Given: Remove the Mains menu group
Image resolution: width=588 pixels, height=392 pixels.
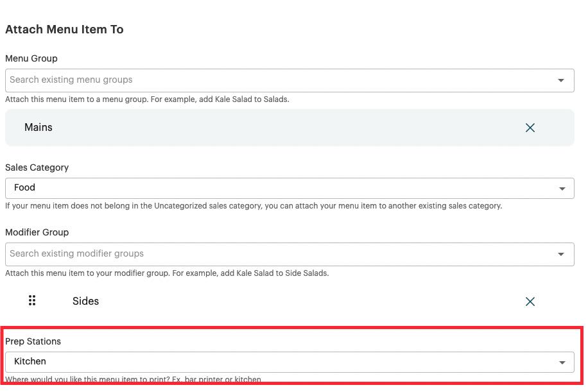Looking at the screenshot, I should [x=530, y=128].
